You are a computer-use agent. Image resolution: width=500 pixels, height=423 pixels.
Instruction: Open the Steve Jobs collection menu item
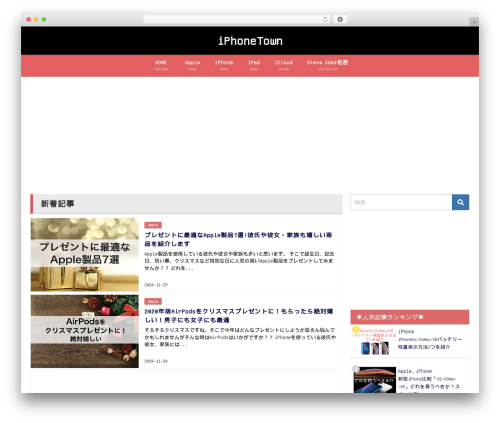[x=327, y=65]
